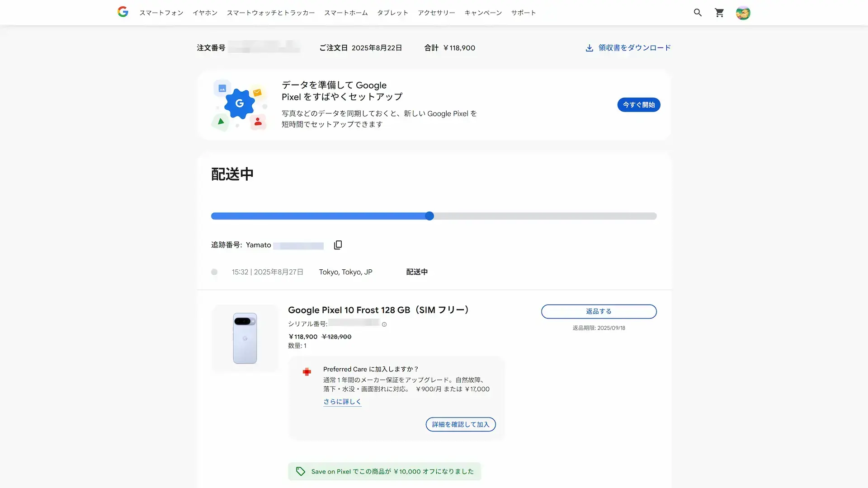Open the search icon
This screenshot has height=488, width=868.
[x=698, y=12]
